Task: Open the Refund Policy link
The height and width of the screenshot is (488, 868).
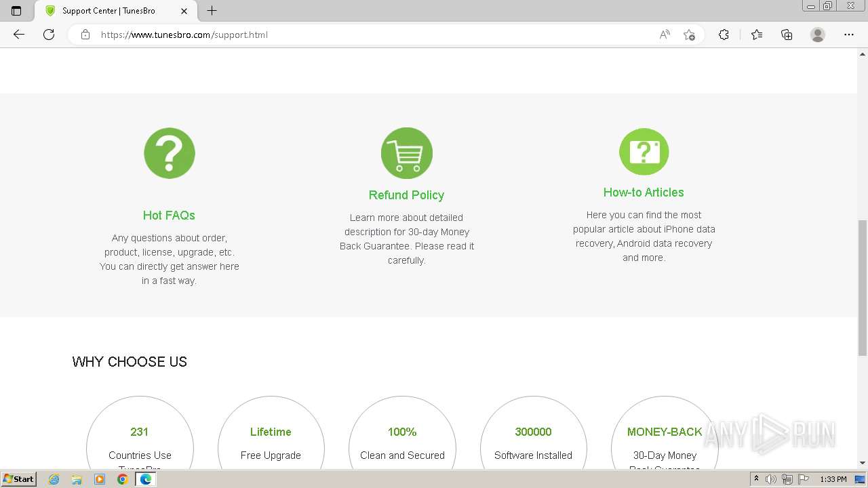Action: [x=406, y=195]
